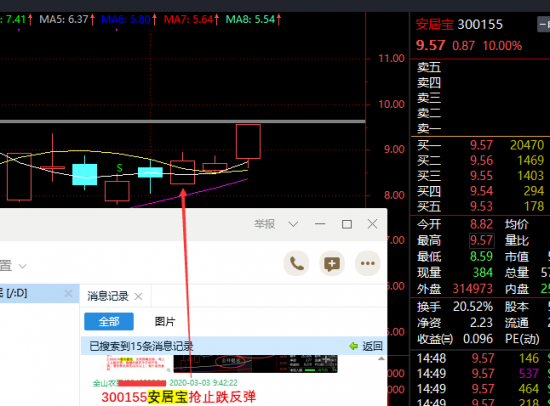Click the 安居宝 stock name header

435,25
